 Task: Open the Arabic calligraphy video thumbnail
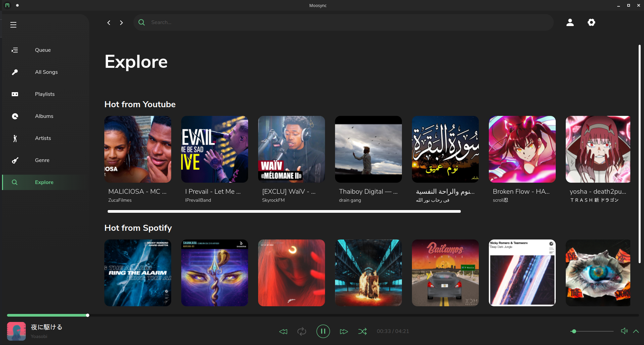click(445, 149)
